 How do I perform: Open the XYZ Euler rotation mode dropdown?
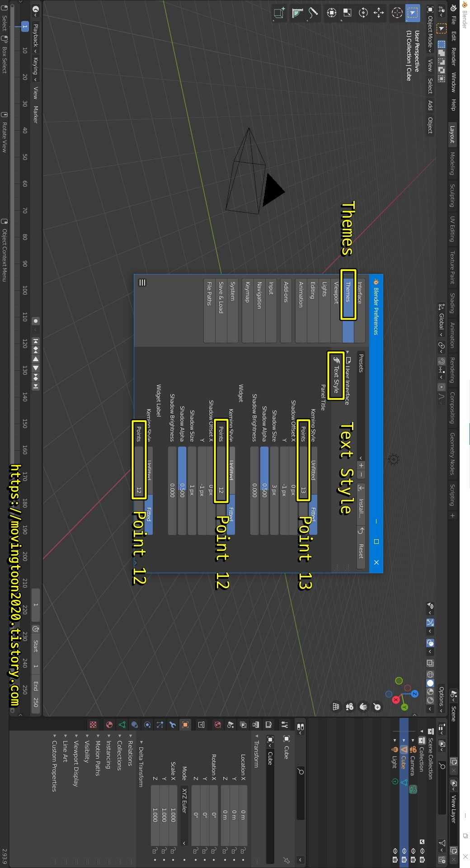184,815
